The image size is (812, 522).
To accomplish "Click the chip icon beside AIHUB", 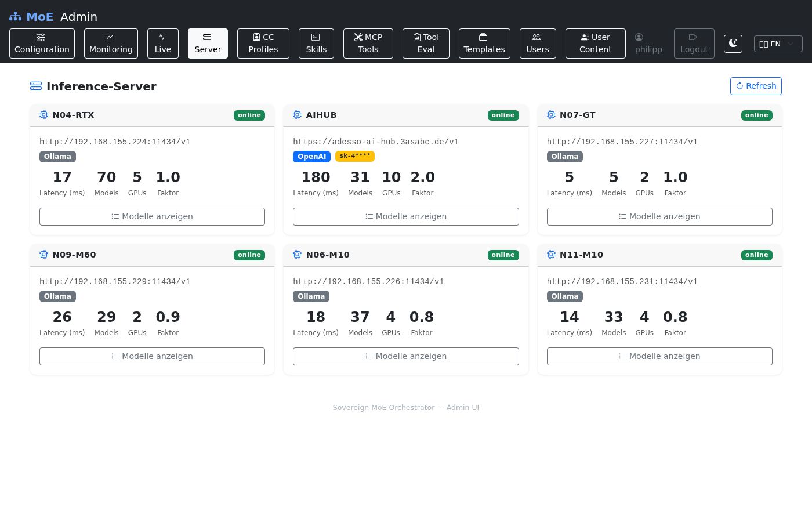I will (x=297, y=115).
